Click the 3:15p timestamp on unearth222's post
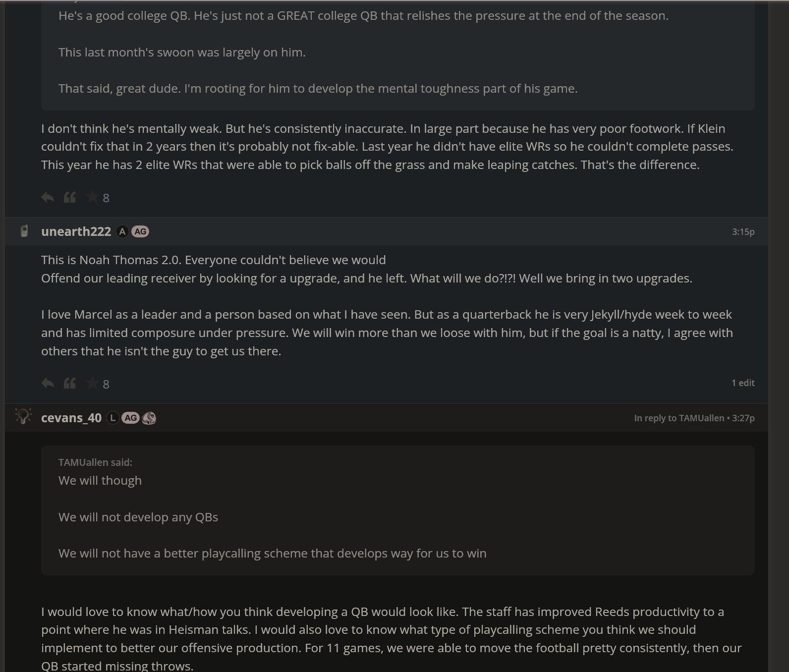 [x=743, y=231]
